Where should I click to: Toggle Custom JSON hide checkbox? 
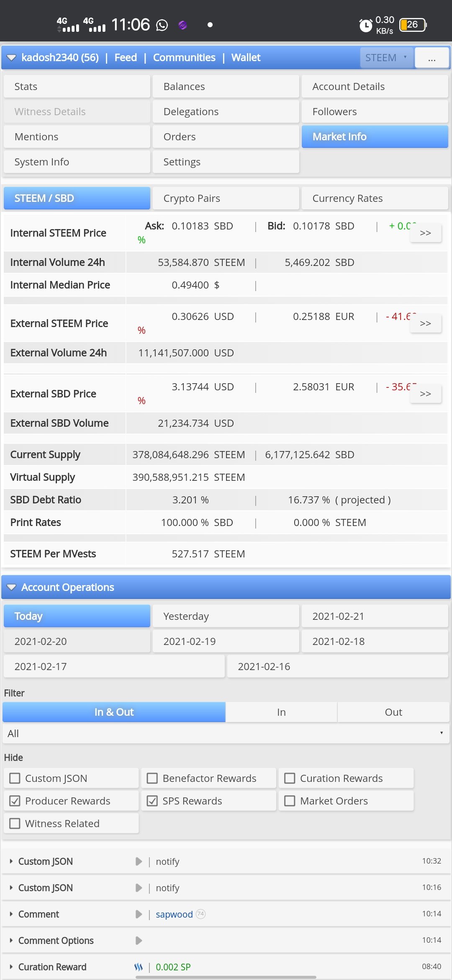15,778
